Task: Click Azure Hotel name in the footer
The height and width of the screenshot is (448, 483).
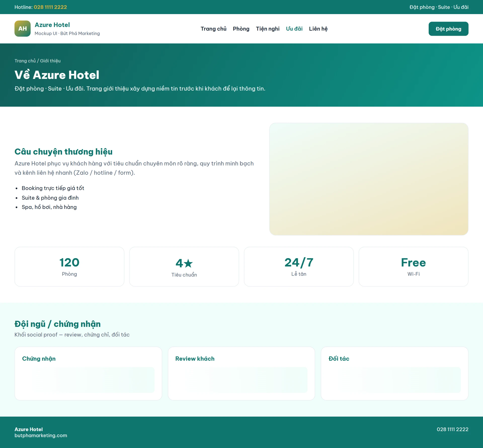Action: coord(29,429)
